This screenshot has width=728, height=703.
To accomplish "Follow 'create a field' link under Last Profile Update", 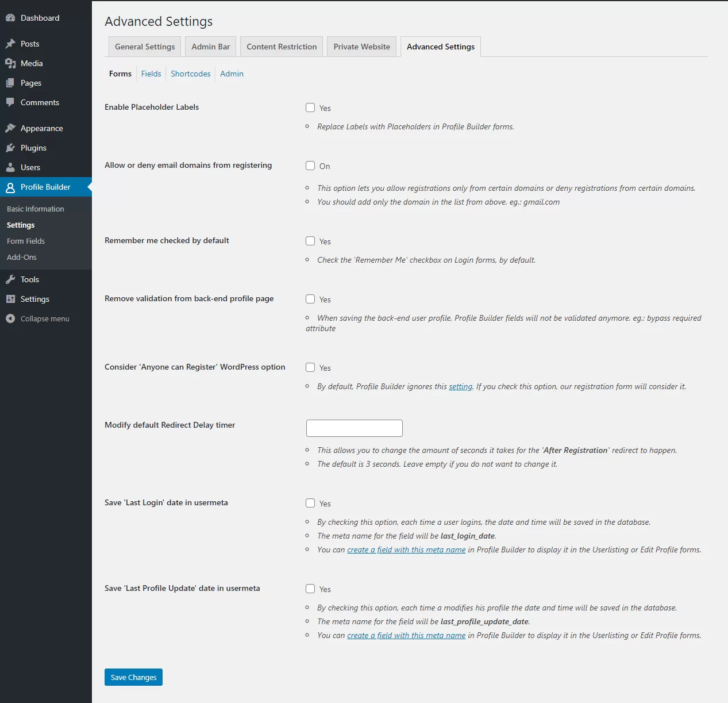I will click(x=406, y=635).
